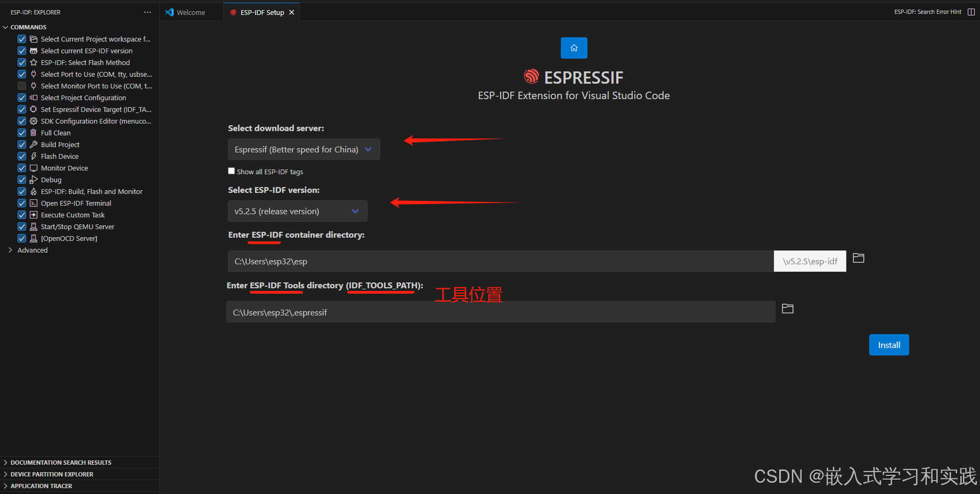Image resolution: width=980 pixels, height=494 pixels.
Task: Click the chip icon for Set Espressif Device Target
Action: [34, 109]
